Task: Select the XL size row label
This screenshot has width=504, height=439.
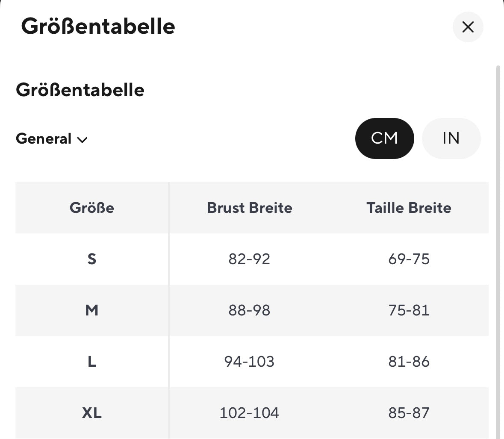Action: (x=92, y=413)
